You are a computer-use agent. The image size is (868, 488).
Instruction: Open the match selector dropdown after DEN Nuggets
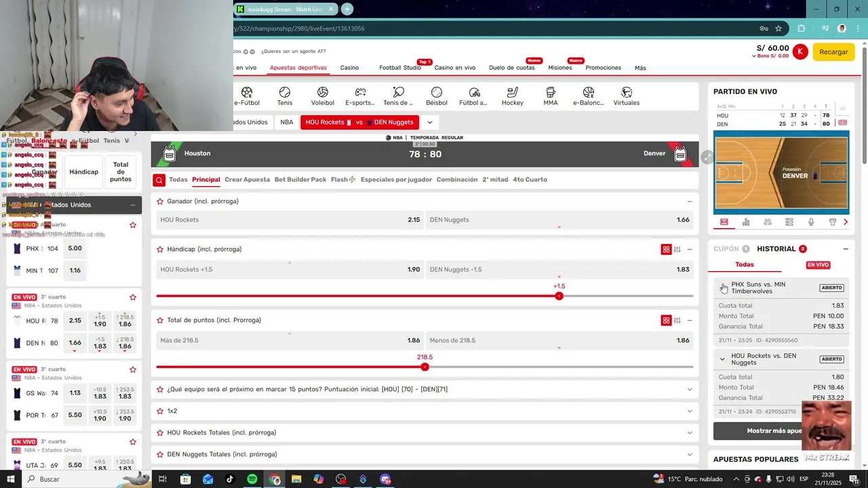[429, 123]
